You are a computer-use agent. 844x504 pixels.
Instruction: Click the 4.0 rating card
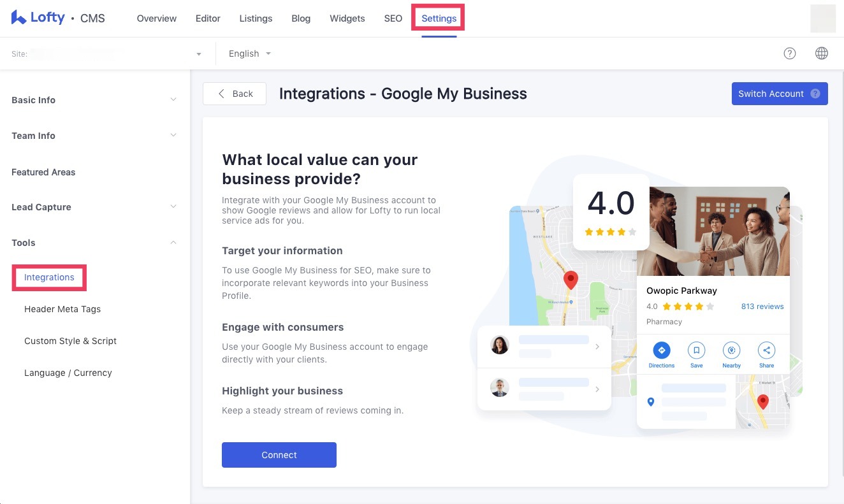click(x=611, y=212)
